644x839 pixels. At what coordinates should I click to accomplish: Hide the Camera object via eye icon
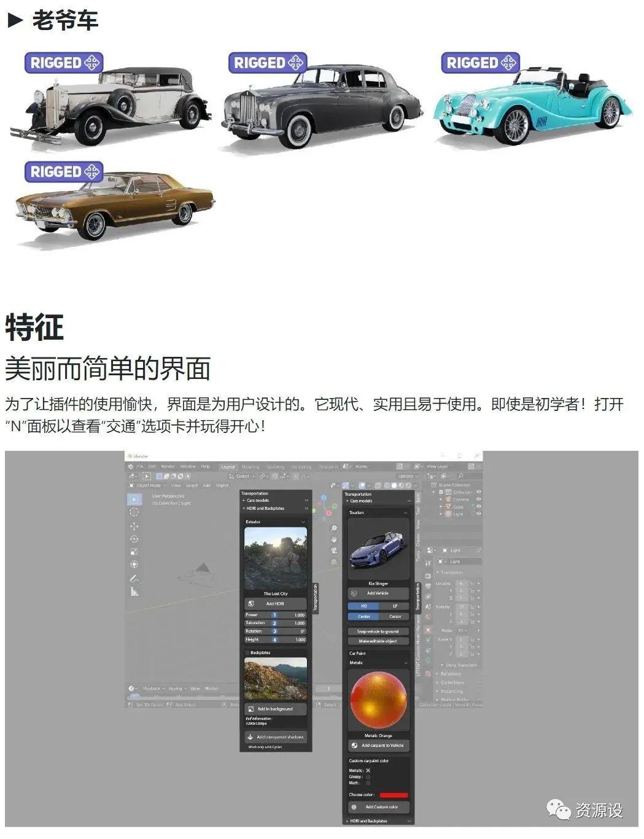click(x=479, y=499)
